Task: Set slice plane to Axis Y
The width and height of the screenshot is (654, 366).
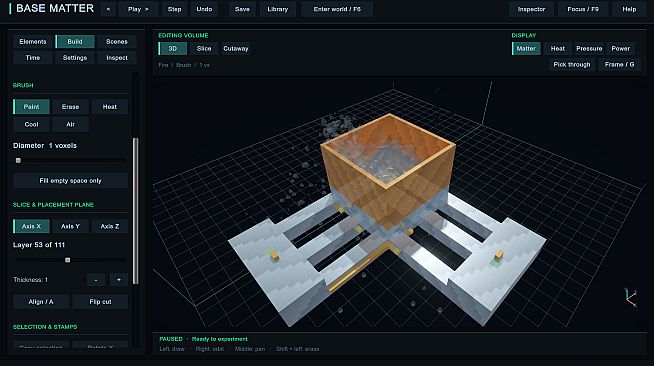Action: point(70,226)
